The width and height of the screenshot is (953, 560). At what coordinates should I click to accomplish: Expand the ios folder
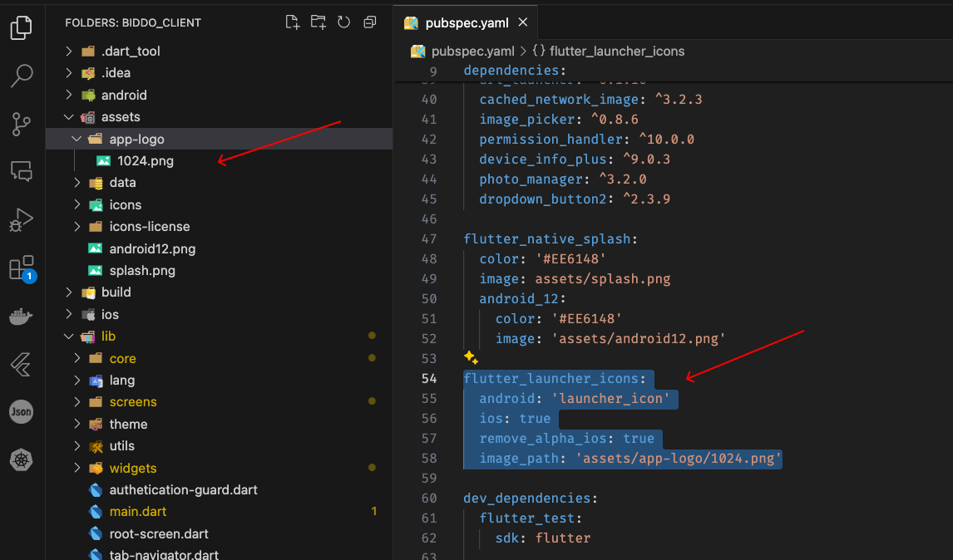69,314
